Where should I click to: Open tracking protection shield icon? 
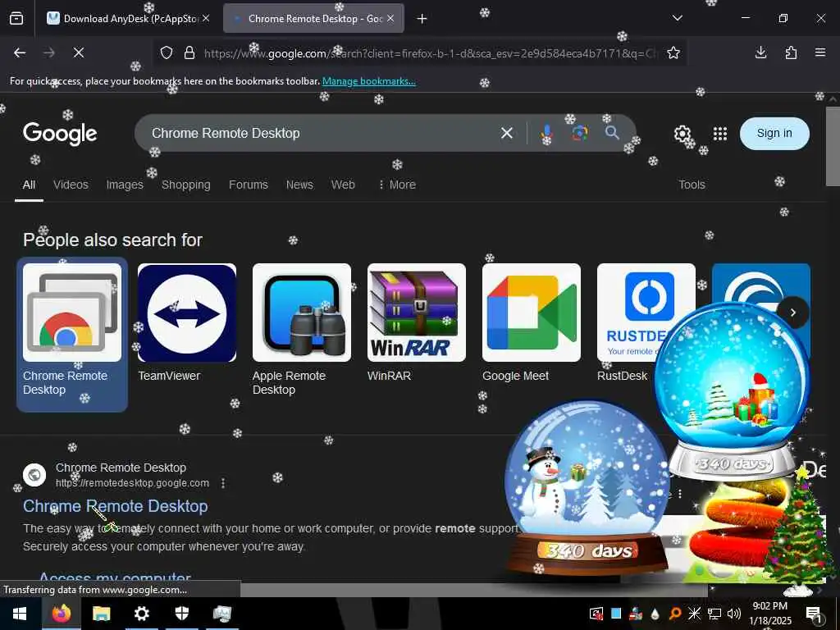[167, 53]
